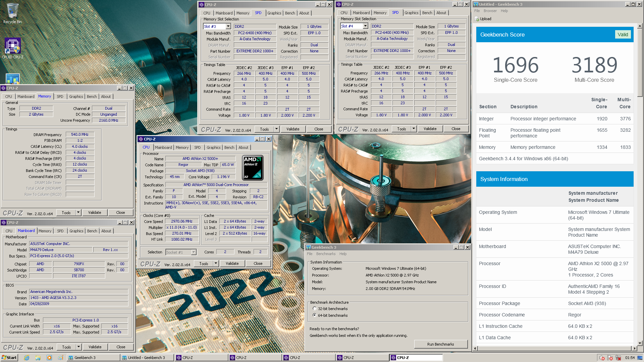Launch Windows Media Player from the taskbar
The height and width of the screenshot is (362, 644).
tap(49, 358)
